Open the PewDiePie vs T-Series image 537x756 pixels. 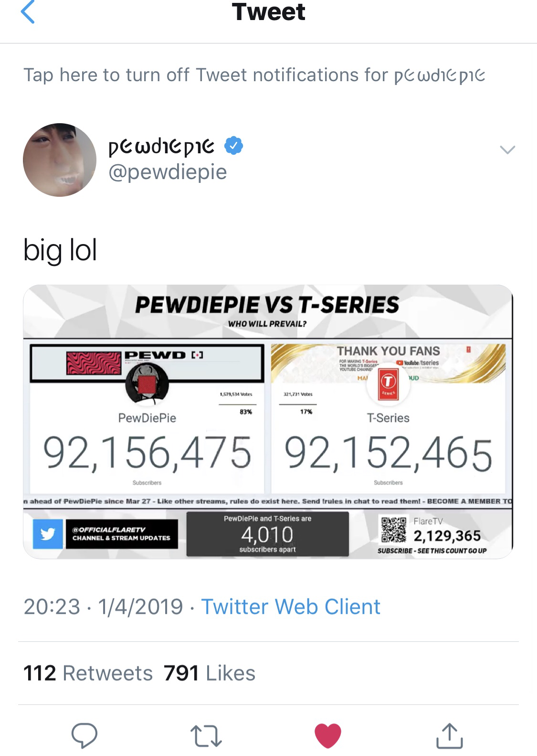coord(268,422)
